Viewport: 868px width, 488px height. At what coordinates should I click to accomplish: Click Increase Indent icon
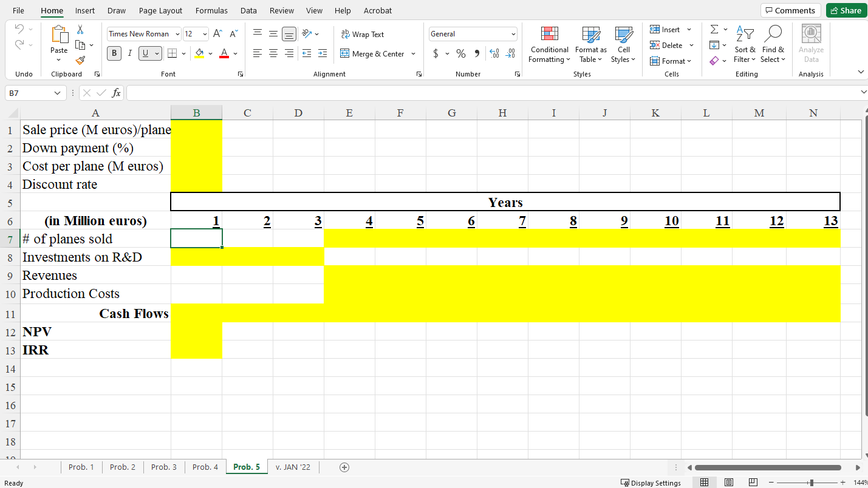pos(323,53)
